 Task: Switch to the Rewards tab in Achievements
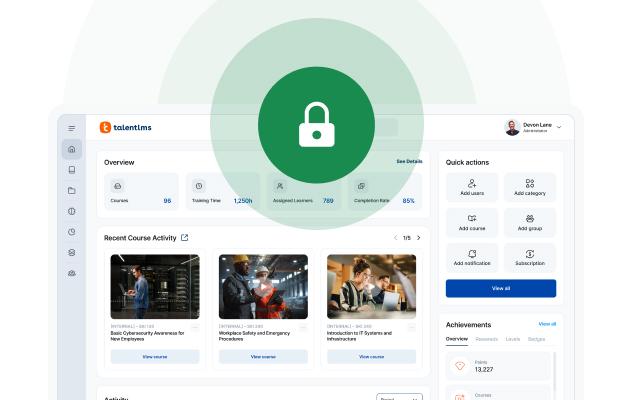pos(486,339)
